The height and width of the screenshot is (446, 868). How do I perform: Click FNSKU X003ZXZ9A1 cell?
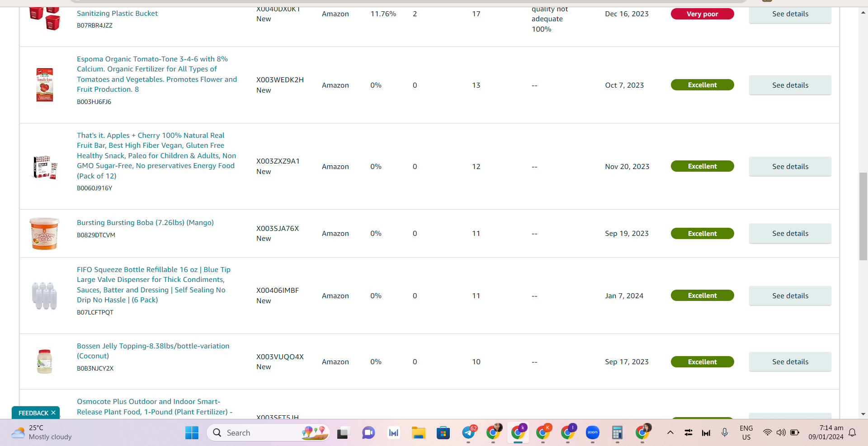pos(278,161)
